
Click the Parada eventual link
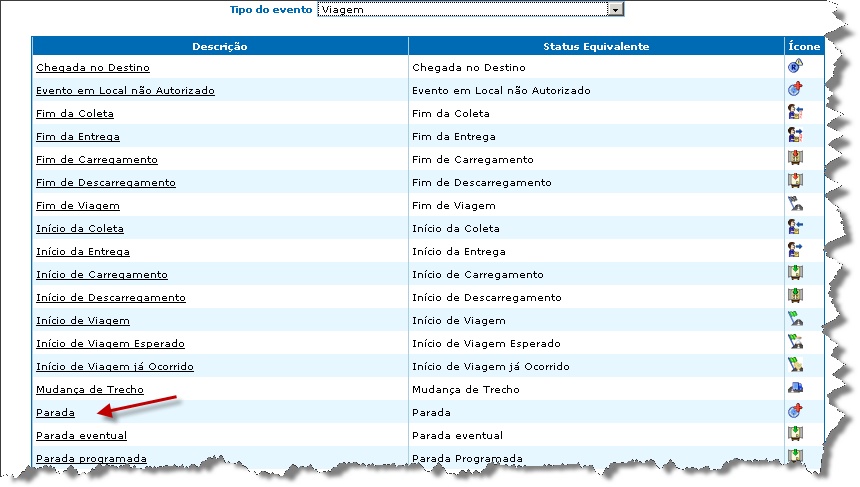[x=81, y=436]
